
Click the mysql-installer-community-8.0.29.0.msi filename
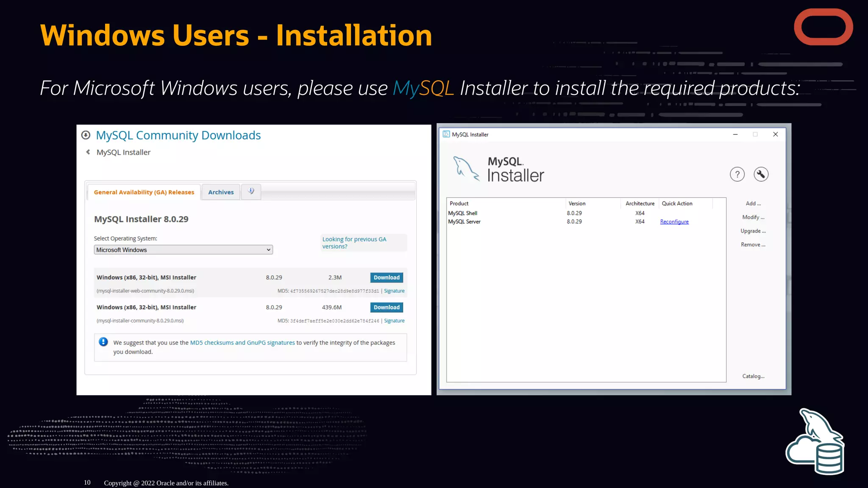tap(140, 321)
